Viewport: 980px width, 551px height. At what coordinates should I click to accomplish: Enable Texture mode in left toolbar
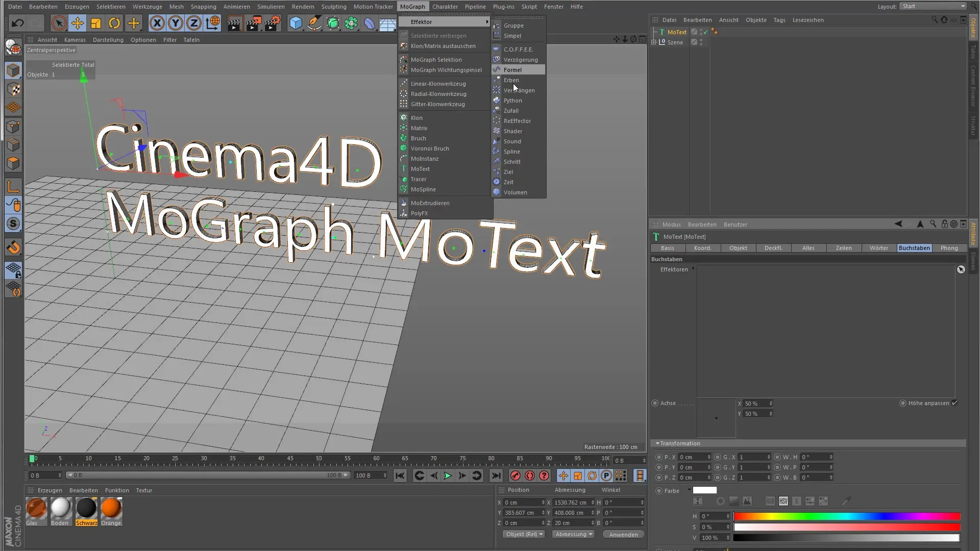point(14,89)
